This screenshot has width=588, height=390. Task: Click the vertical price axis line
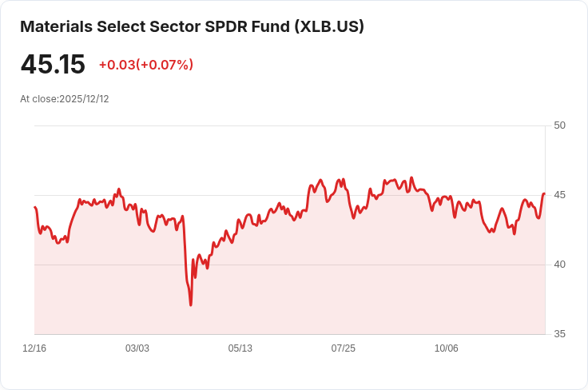(x=545, y=230)
